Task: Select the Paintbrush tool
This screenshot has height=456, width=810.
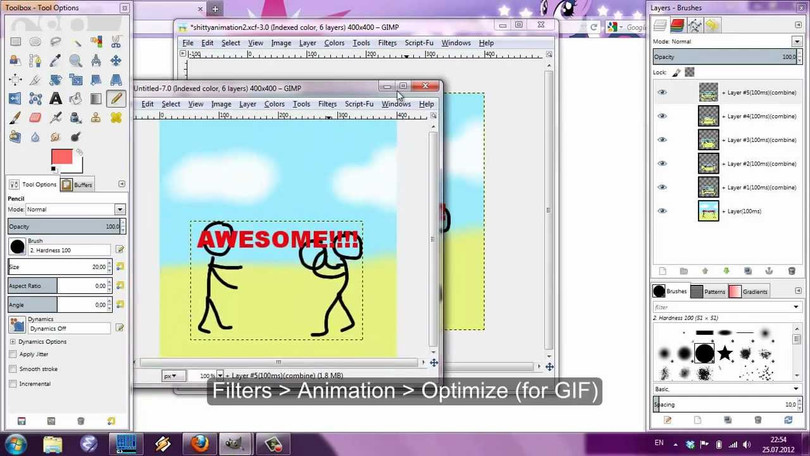Action: click(15, 117)
